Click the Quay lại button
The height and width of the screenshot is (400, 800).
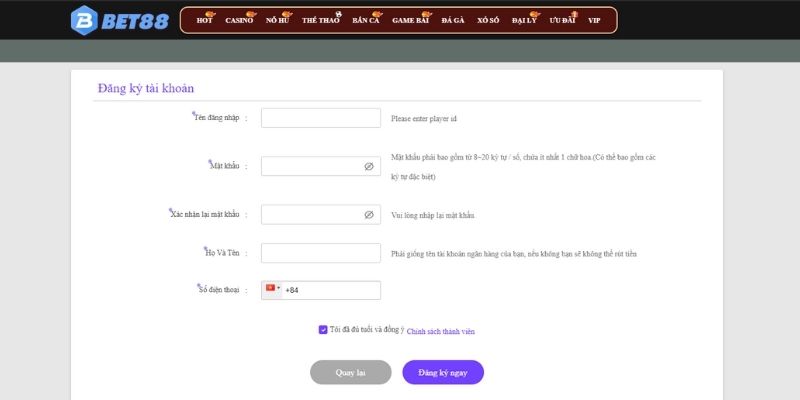(350, 372)
